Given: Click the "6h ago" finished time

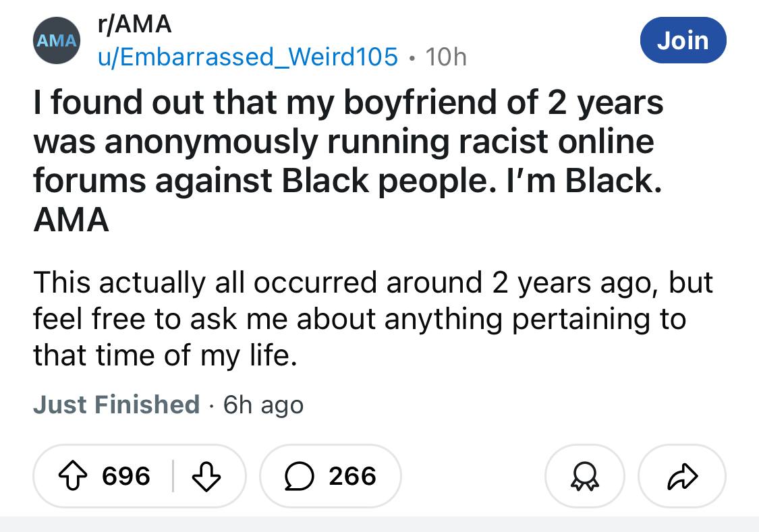Looking at the screenshot, I should click(263, 405).
